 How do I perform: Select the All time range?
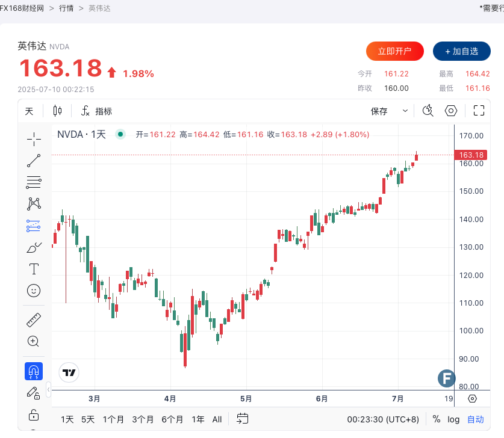(217, 419)
